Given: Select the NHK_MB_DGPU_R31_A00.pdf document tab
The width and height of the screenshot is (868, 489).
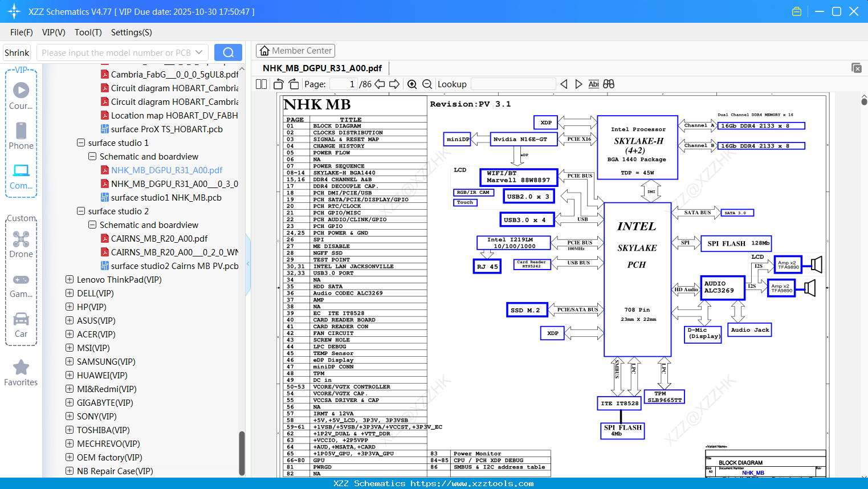Looking at the screenshot, I should (x=322, y=68).
